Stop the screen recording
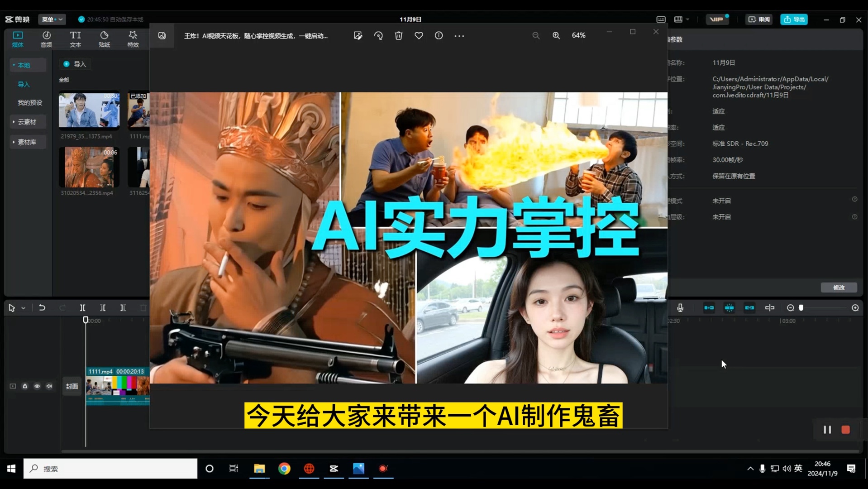The height and width of the screenshot is (489, 868). [x=845, y=430]
